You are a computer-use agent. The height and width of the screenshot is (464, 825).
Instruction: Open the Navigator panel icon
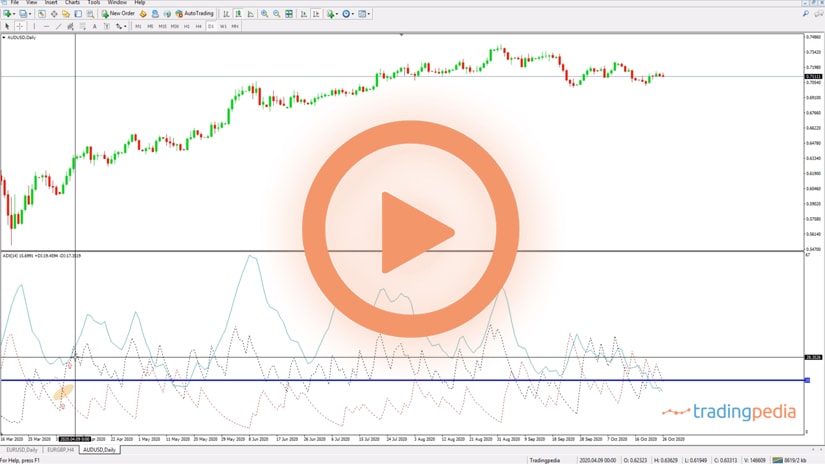pos(66,14)
